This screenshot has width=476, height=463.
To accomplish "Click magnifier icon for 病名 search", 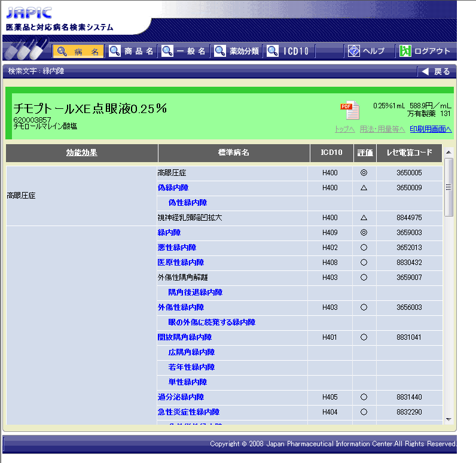I will click(x=62, y=51).
